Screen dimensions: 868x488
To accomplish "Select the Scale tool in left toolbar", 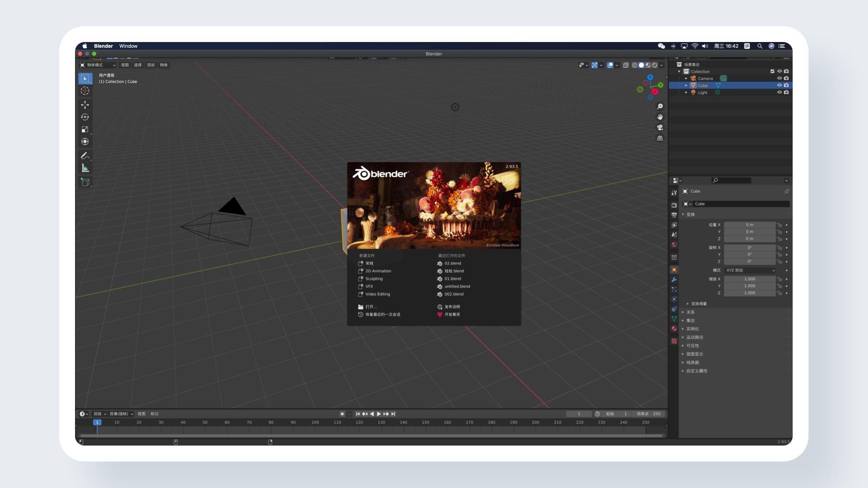I will tap(85, 129).
